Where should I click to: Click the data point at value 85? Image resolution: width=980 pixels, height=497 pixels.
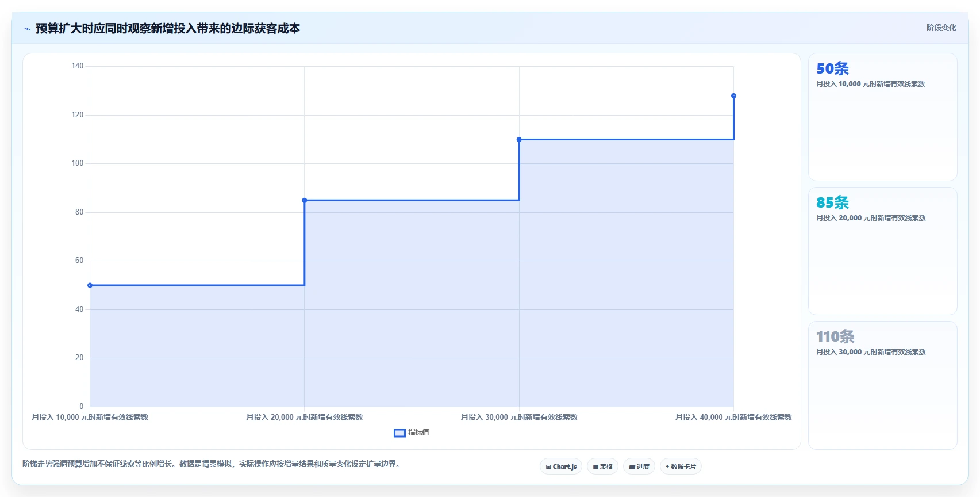tap(305, 200)
